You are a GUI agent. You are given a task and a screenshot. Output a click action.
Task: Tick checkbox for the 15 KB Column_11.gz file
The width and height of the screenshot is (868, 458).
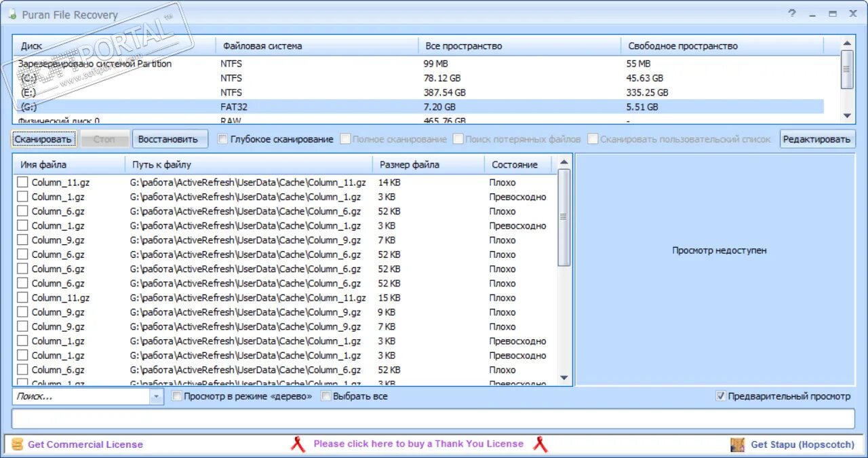(x=22, y=297)
